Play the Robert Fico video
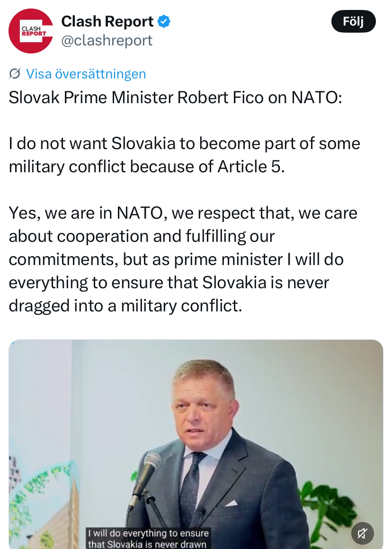Image resolution: width=392 pixels, height=549 pixels. point(196,444)
